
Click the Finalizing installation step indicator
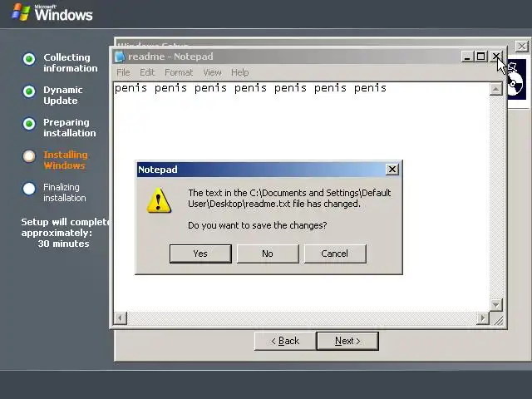tap(29, 189)
